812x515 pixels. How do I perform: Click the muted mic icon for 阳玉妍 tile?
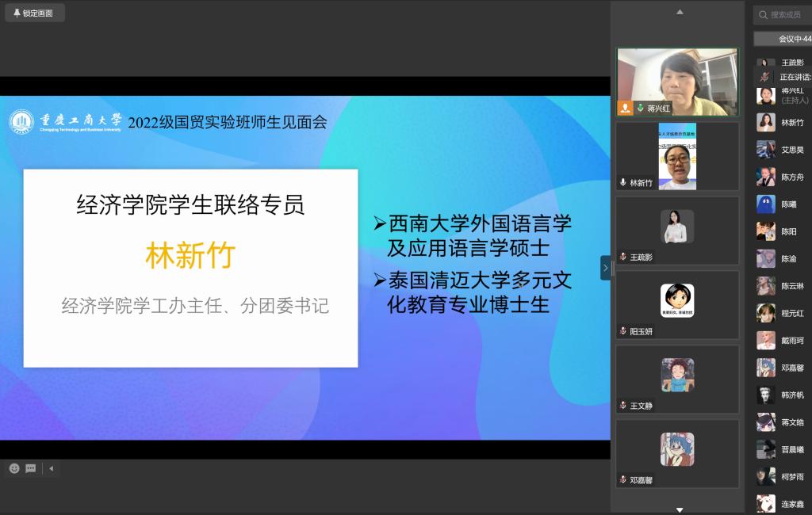(623, 331)
